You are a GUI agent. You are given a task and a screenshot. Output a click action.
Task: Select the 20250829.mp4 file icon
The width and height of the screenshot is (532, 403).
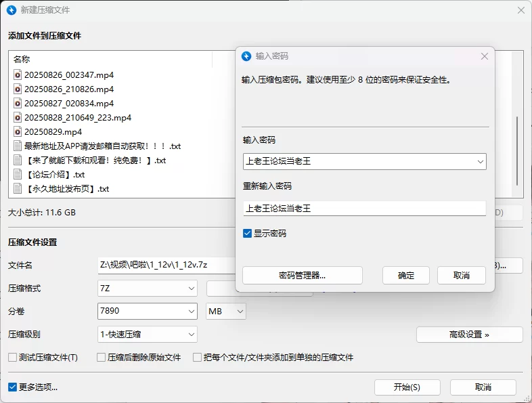coord(18,132)
